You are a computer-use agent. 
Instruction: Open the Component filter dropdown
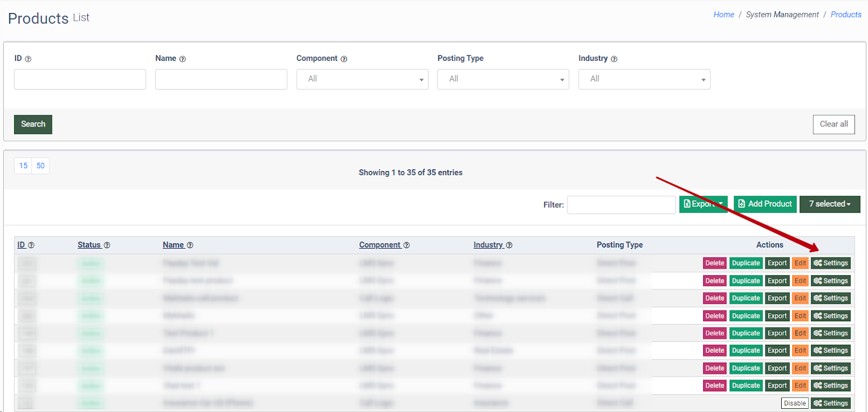click(x=362, y=79)
